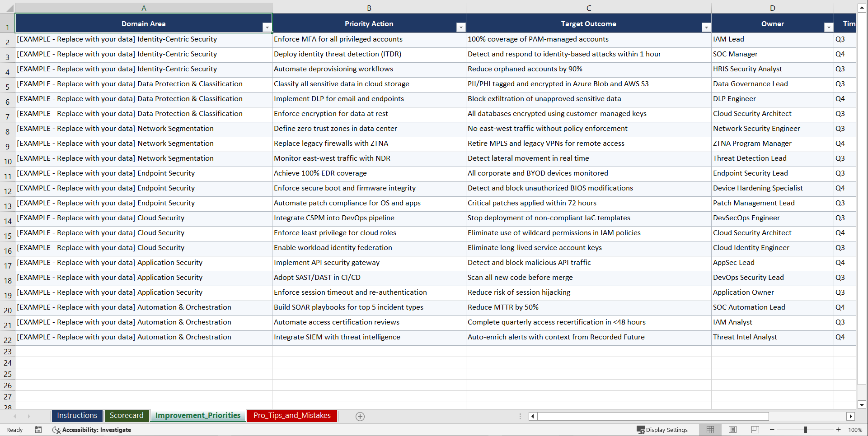
Task: Switch to Normal view in the status bar
Action: [710, 430]
